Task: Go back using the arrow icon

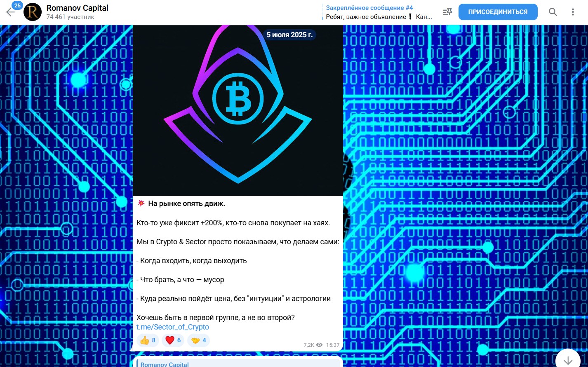Action: (10, 12)
